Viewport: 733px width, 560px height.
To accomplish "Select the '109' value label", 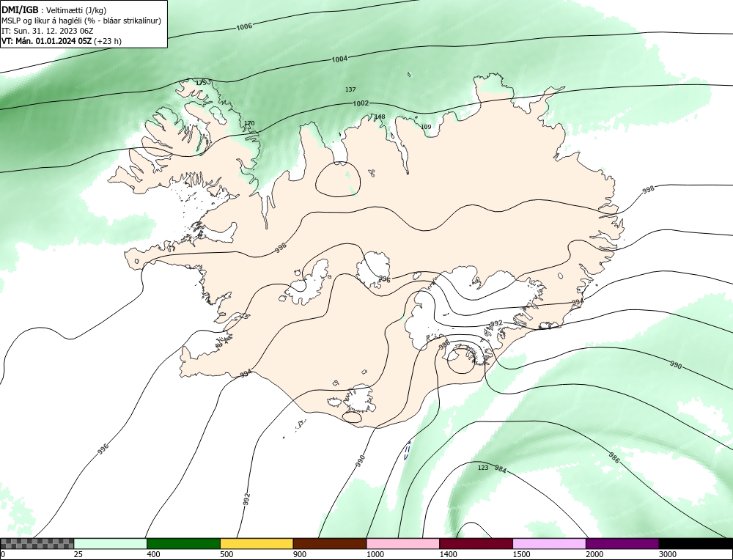I will click(x=425, y=127).
